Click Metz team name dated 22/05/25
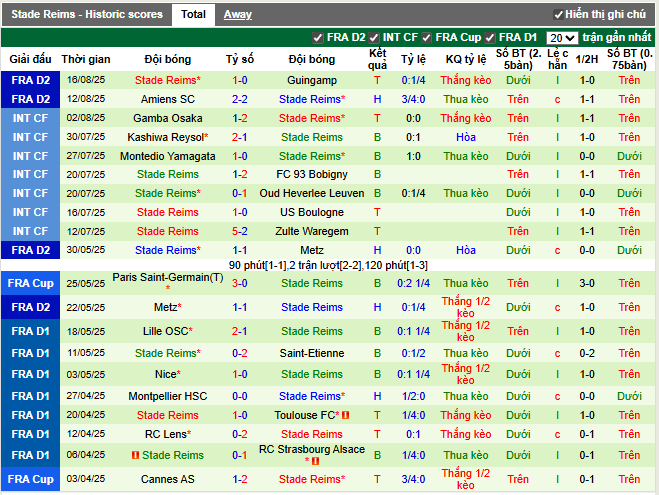Viewport: 659px width, 495px height. point(166,307)
